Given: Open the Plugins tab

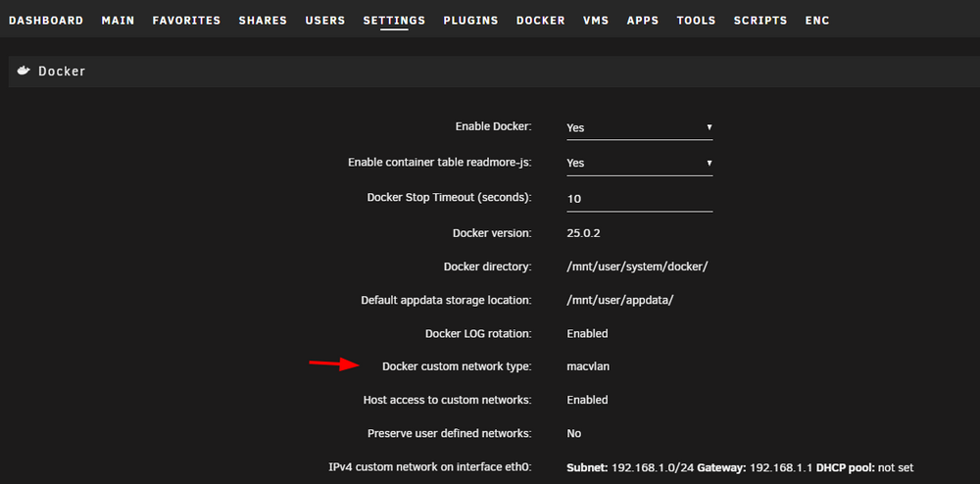Looking at the screenshot, I should click(470, 21).
